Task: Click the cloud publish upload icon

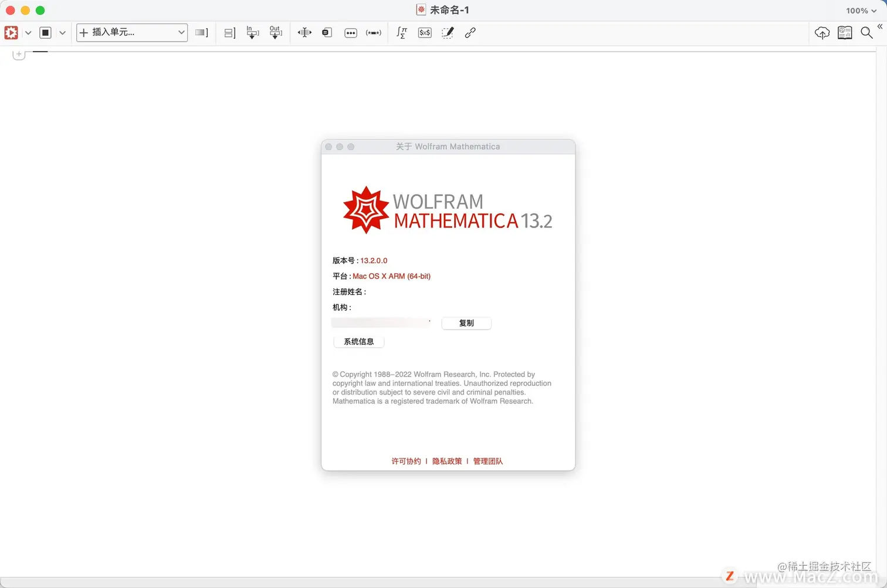Action: 822,33
